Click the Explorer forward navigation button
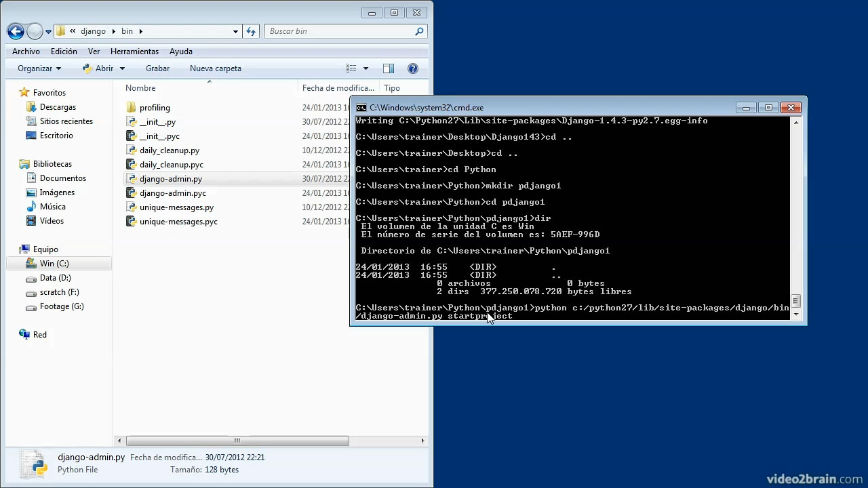Screen dimensions: 868x488 point(35,31)
